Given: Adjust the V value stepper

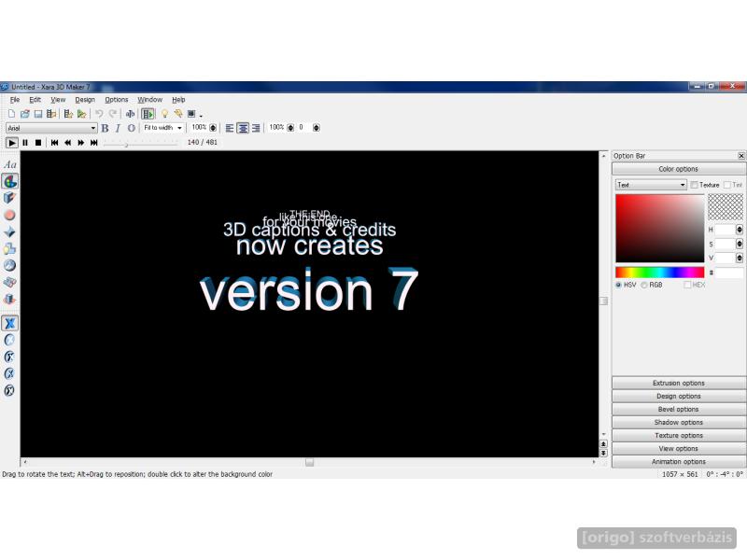Looking at the screenshot, I should 740,259.
